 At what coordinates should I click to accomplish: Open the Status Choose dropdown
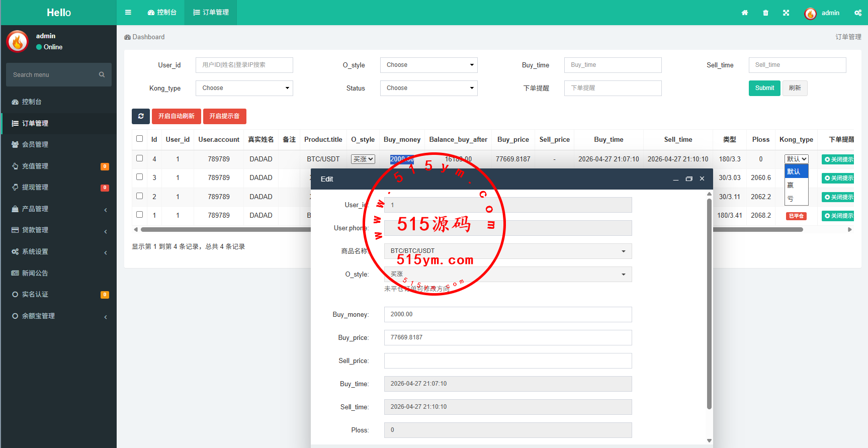pyautogui.click(x=428, y=88)
